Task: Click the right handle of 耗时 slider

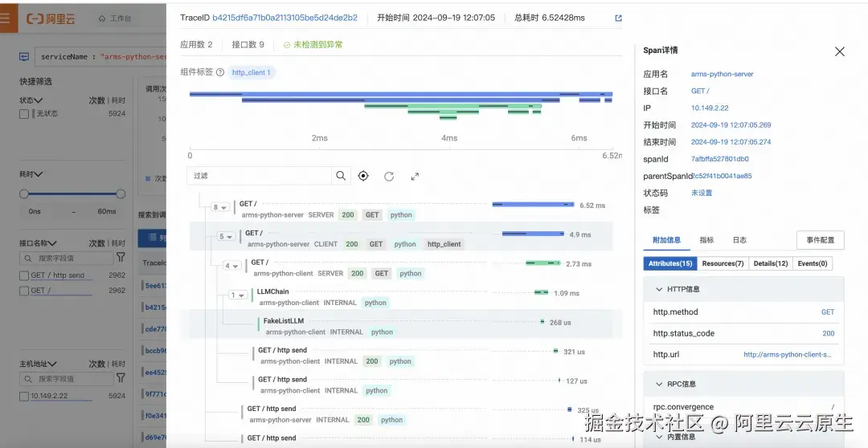Action: (121, 194)
